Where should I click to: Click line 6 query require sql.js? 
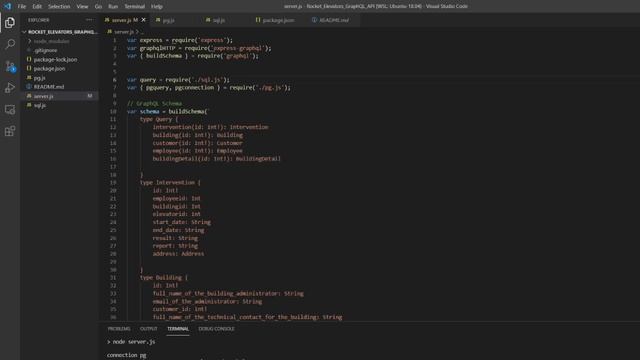[x=178, y=80]
